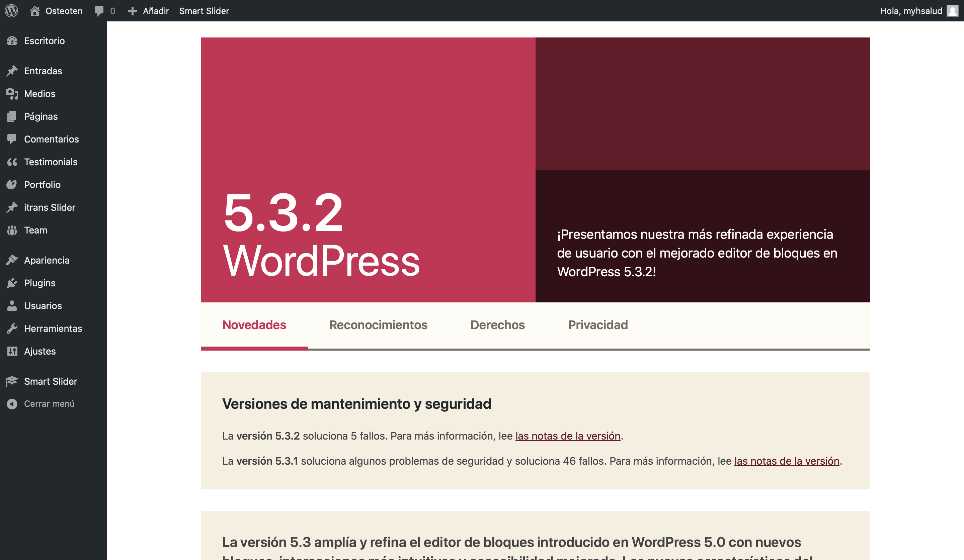Click the Medios media icon
964x560 pixels.
[x=12, y=94]
